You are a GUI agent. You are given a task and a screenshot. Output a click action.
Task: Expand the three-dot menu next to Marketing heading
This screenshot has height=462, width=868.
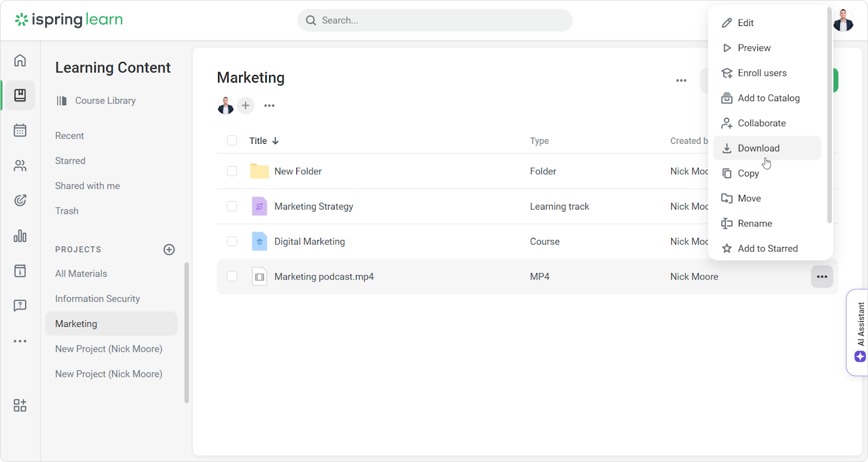coord(681,80)
